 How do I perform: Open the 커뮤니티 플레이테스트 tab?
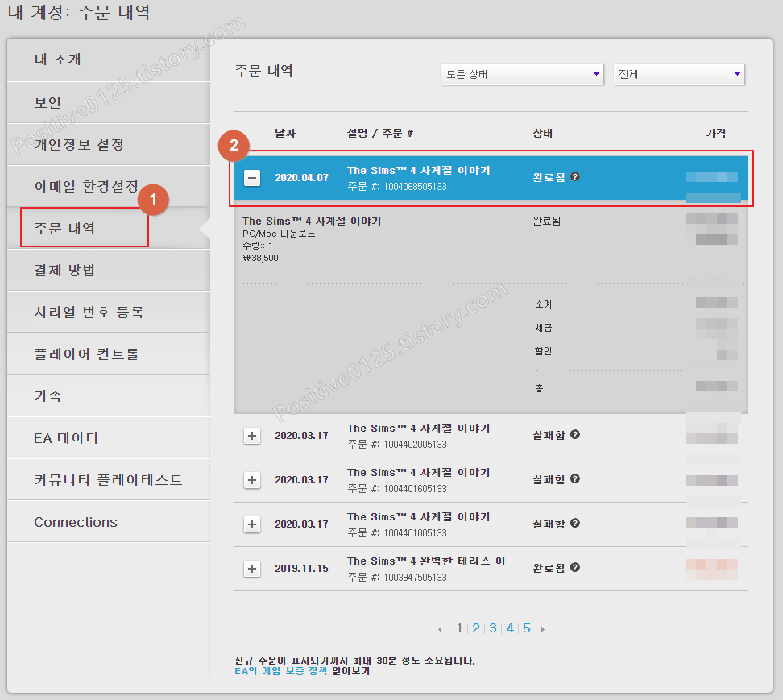coord(109,480)
